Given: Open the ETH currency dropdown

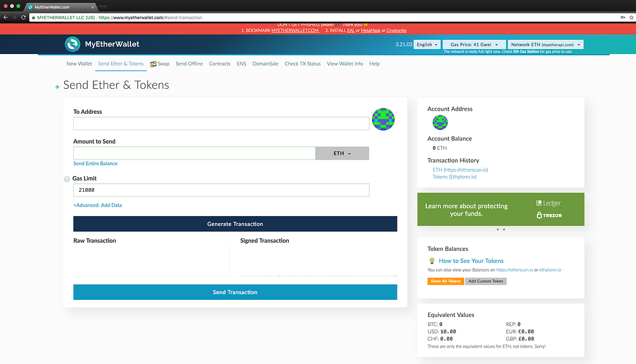Looking at the screenshot, I should pyautogui.click(x=342, y=153).
